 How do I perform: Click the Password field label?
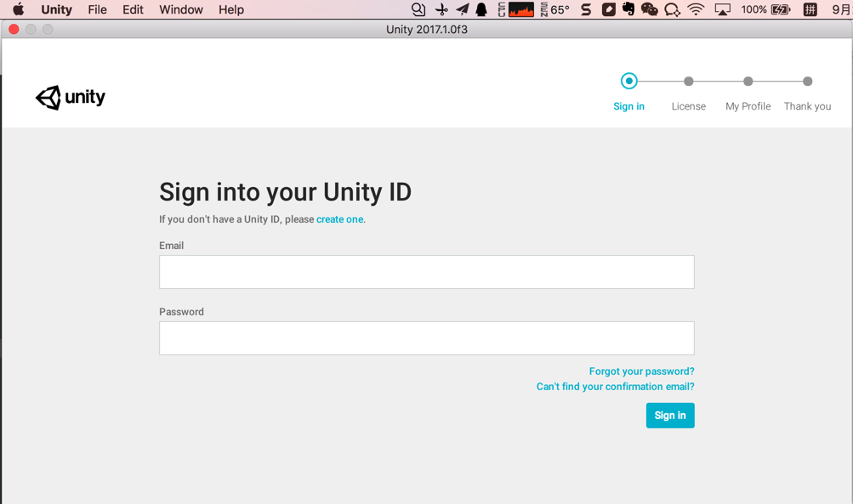181,312
